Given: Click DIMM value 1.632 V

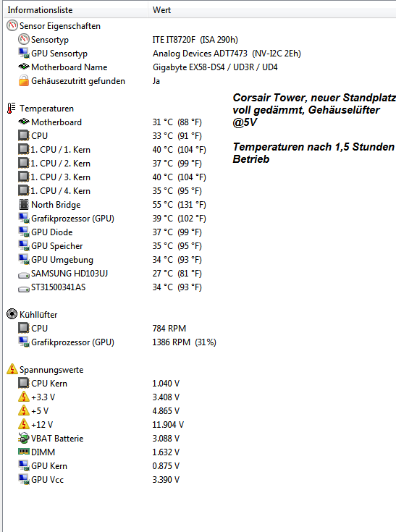Looking at the screenshot, I should tap(166, 452).
